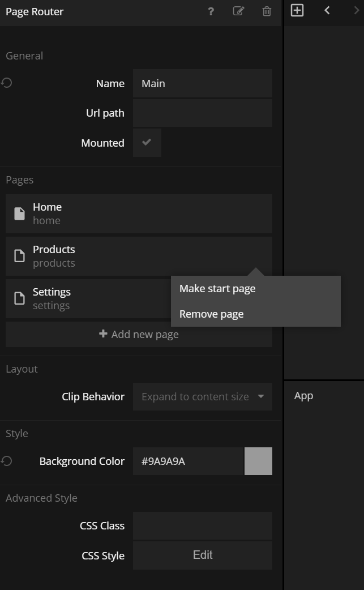Delete the Page Router via trash icon

coord(267,11)
